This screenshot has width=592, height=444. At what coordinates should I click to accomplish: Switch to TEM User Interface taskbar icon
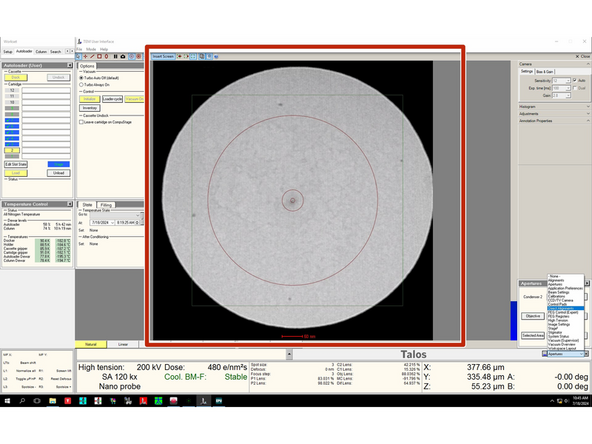point(204,401)
